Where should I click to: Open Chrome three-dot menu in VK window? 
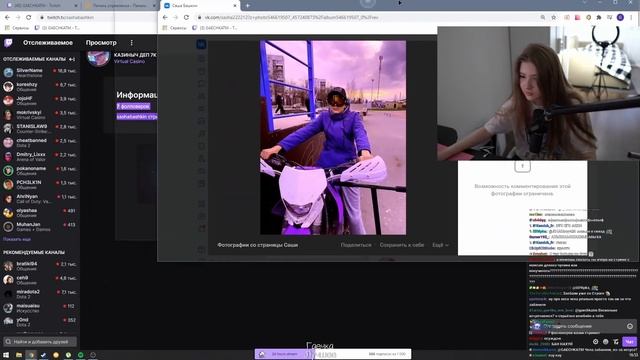pos(631,18)
